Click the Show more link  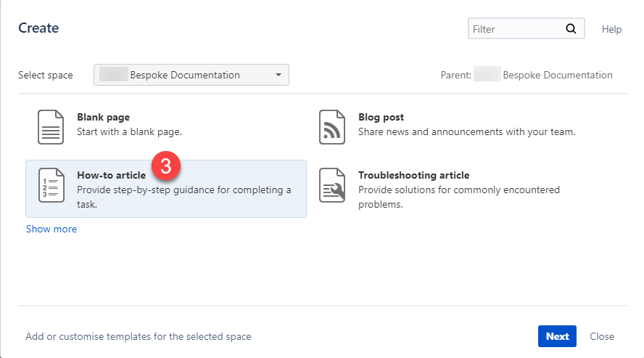(51, 229)
